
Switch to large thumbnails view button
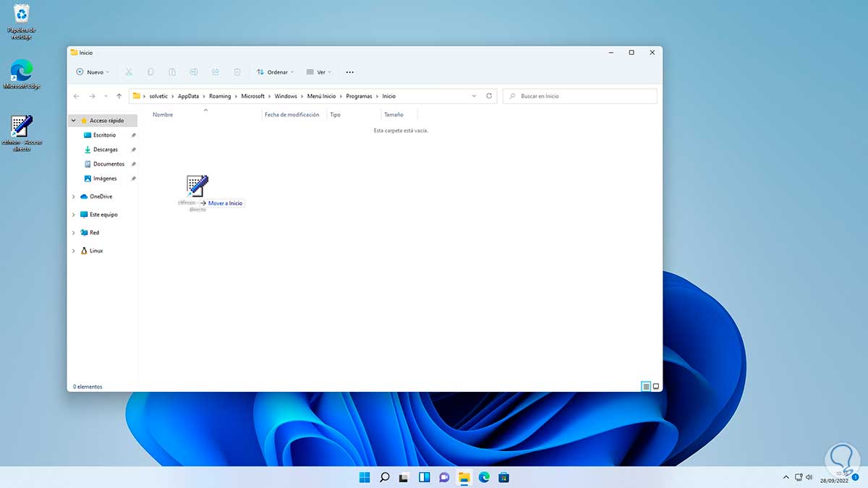(656, 387)
